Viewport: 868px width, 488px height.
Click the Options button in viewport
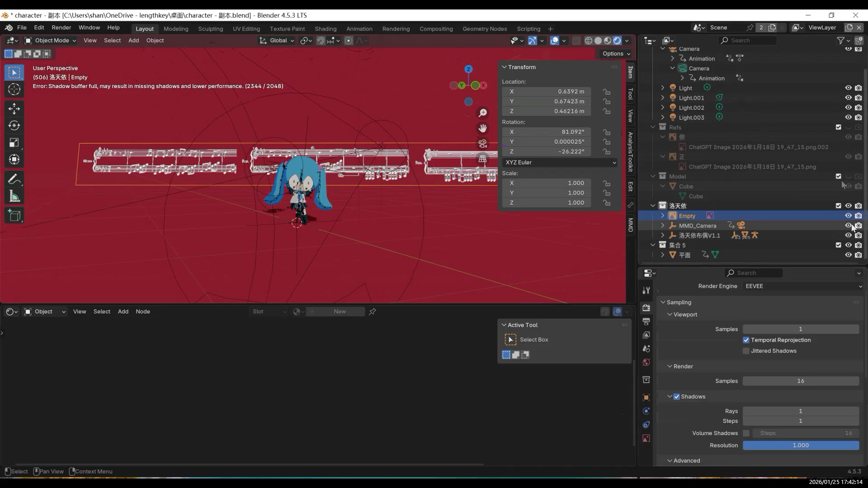[x=616, y=53]
